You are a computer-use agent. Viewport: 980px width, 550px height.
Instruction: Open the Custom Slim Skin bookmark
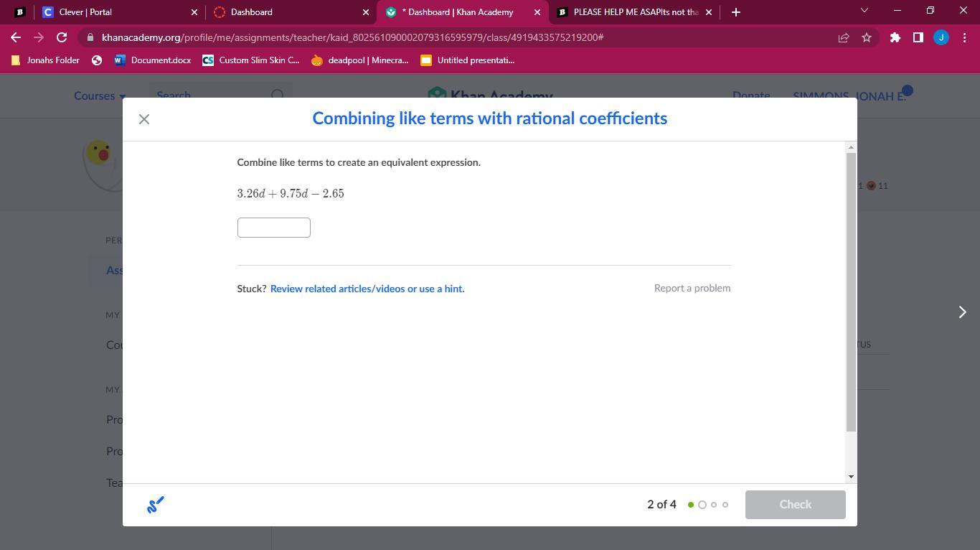(251, 60)
